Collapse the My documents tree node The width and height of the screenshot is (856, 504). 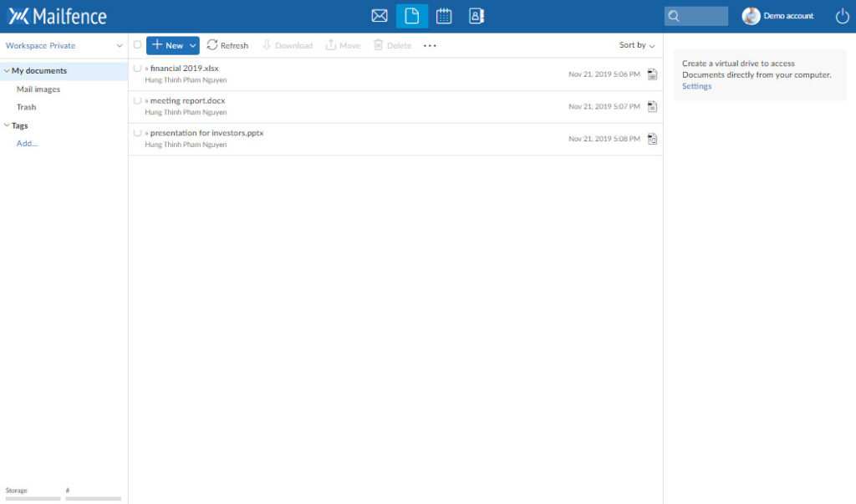[7, 71]
